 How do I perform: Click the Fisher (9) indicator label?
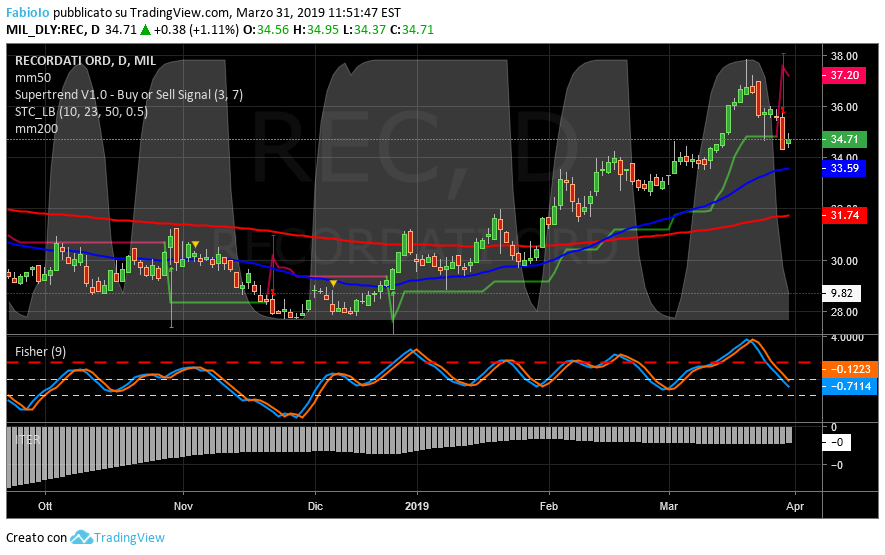click(40, 351)
